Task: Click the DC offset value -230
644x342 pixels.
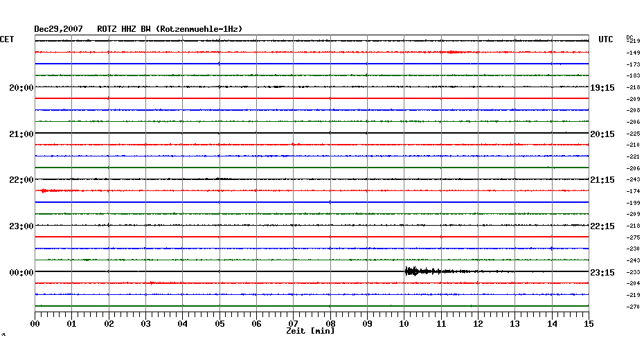Action: [634, 249]
